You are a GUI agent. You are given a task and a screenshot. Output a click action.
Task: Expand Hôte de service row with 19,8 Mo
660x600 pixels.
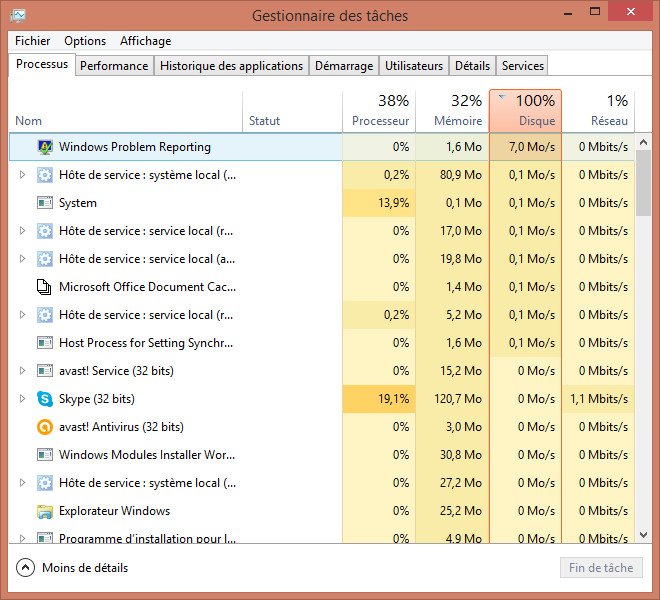tap(22, 259)
